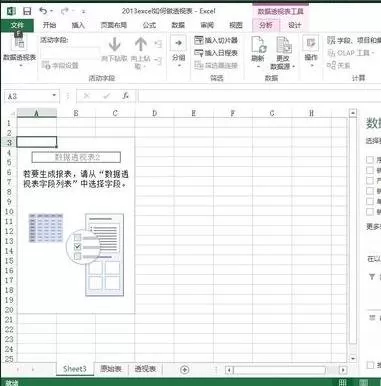Click the 数据透视表2 placeholder box
The height and width of the screenshot is (386, 381).
tap(76, 157)
